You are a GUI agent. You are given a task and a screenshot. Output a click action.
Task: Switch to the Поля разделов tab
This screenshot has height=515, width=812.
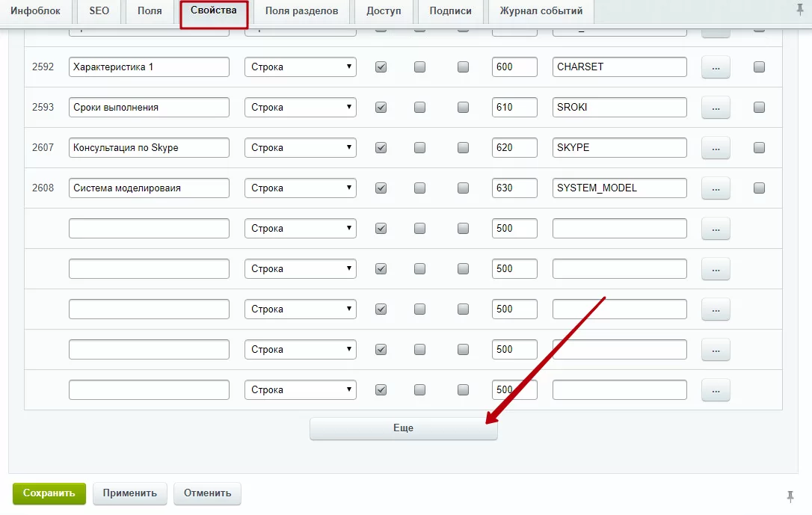301,11
